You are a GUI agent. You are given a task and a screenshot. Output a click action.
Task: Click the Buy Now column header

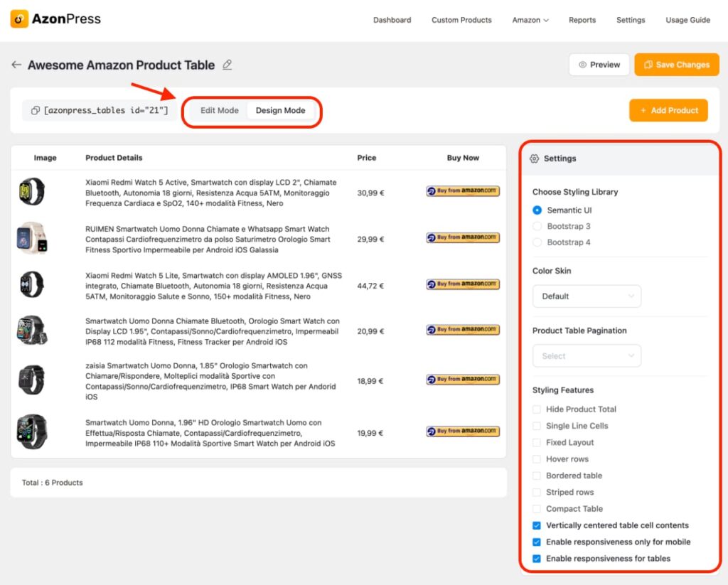click(463, 158)
